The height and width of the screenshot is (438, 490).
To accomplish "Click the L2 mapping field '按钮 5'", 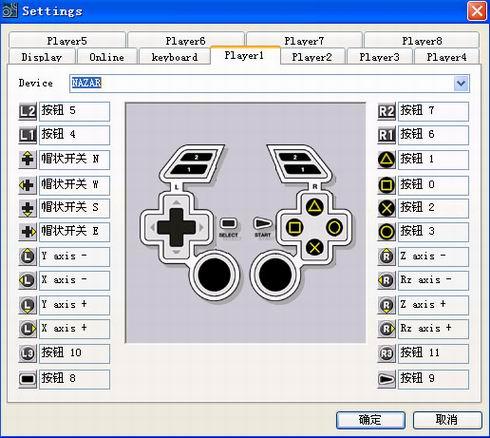I will coord(74,112).
